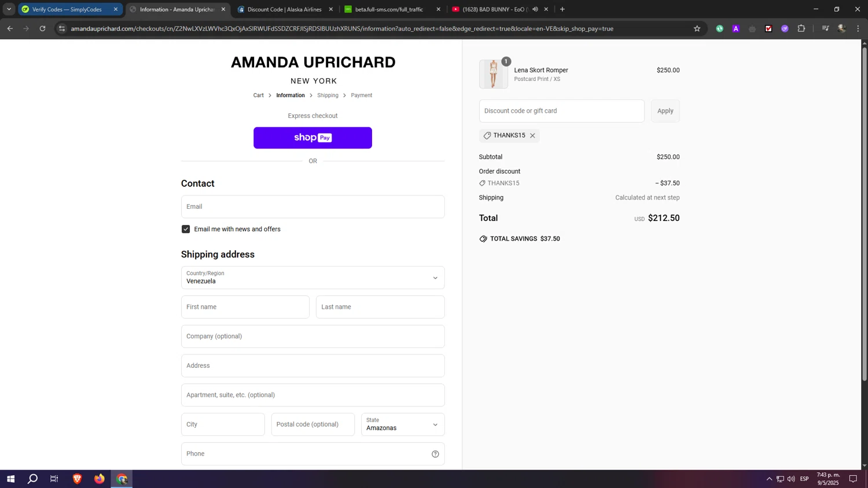The height and width of the screenshot is (488, 868).
Task: Click the purple A extension icon
Action: click(735, 28)
